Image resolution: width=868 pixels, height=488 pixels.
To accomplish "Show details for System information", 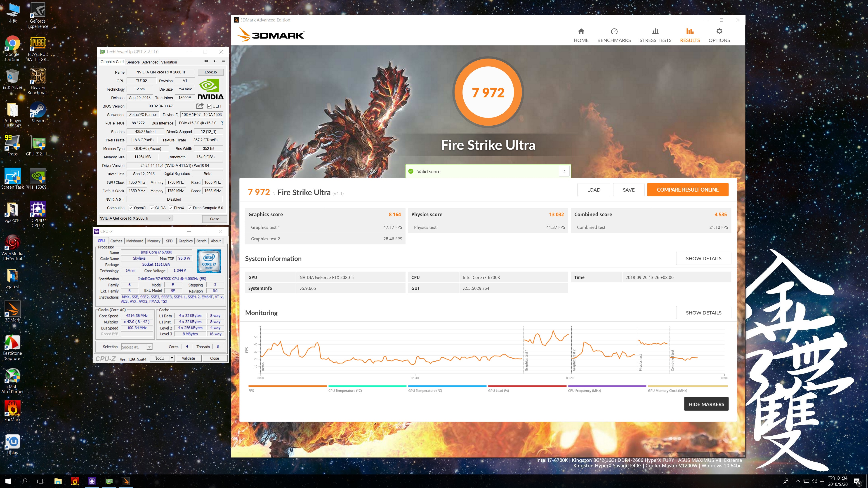I will click(704, 258).
